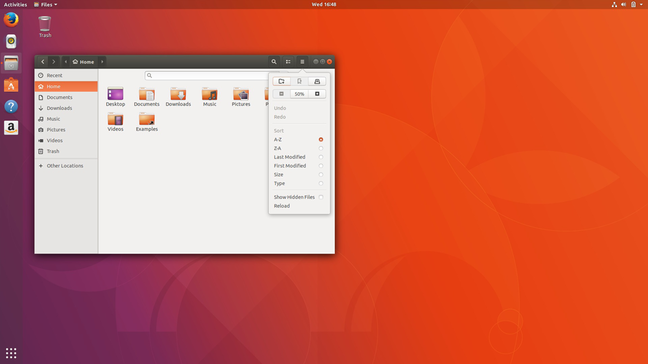Image resolution: width=648 pixels, height=364 pixels.
Task: Click the bookmark icon in the popover
Action: coord(299,81)
